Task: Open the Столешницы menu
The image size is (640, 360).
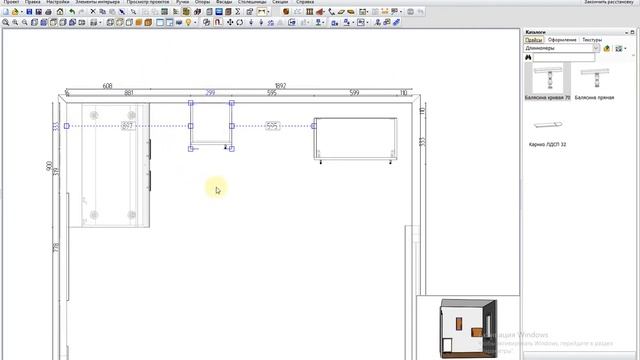Action: pyautogui.click(x=252, y=2)
